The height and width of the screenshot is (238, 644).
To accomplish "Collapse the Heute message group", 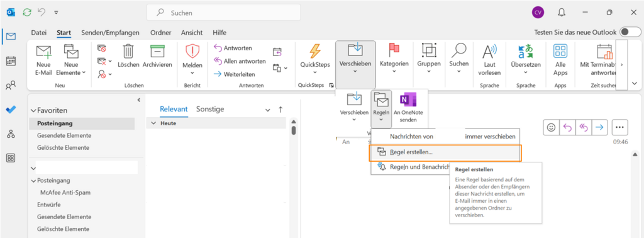I will (153, 123).
